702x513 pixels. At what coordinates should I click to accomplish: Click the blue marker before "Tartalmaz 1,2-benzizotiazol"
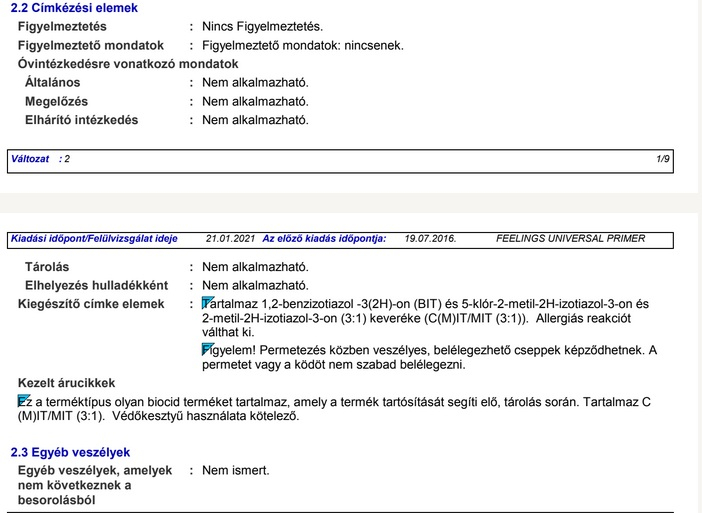[207, 303]
